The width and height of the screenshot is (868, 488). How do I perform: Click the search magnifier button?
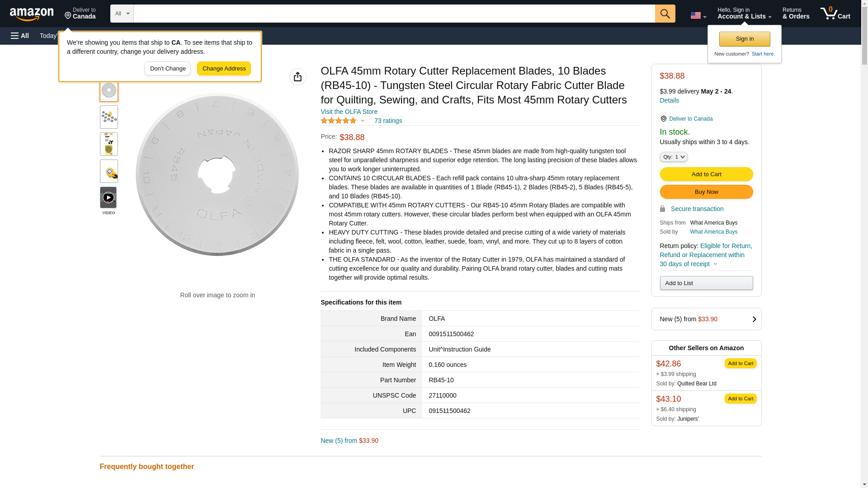[x=665, y=14]
